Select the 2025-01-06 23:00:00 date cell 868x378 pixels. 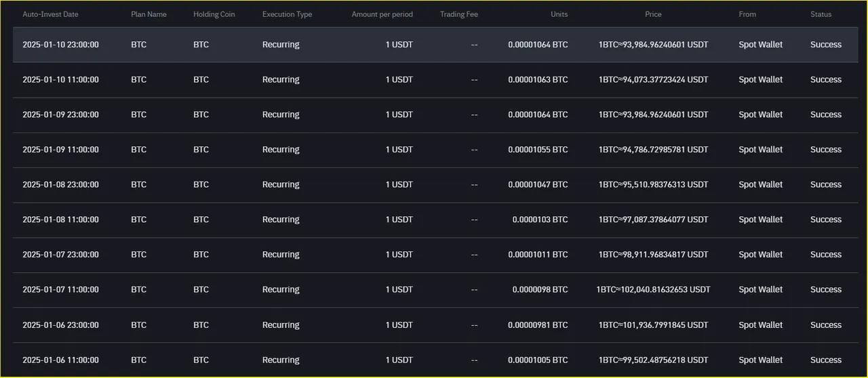[60, 325]
